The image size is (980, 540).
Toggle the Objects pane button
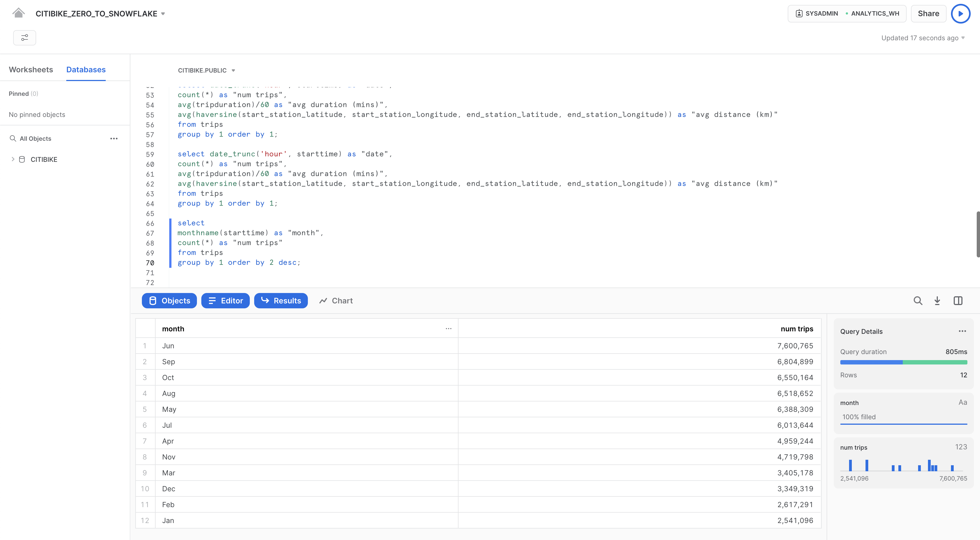[169, 301]
